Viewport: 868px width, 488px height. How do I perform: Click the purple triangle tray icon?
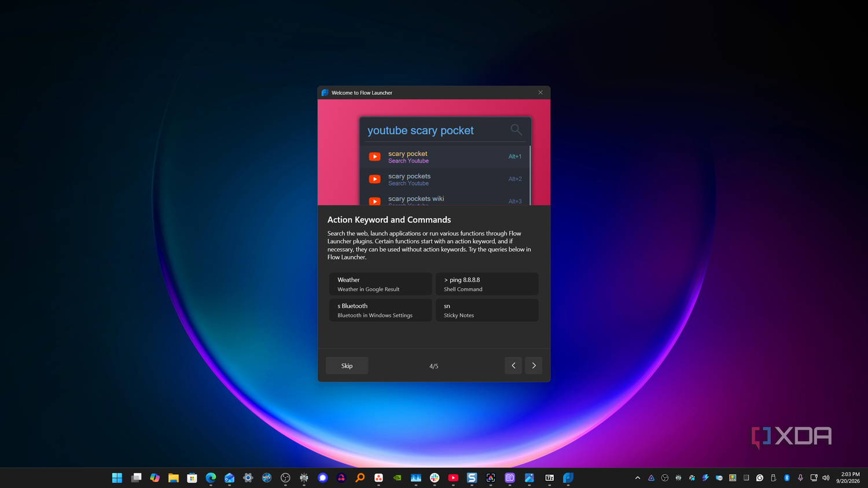coord(651,478)
